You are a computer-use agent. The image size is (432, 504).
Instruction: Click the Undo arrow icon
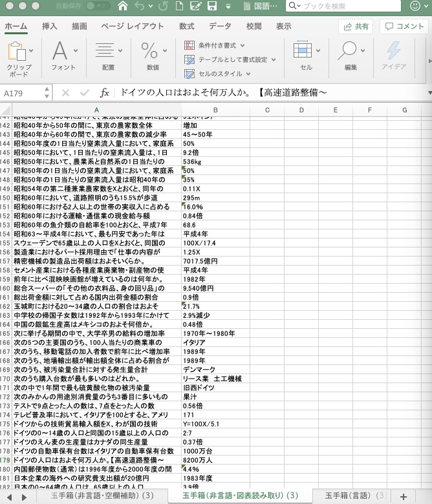click(x=139, y=6)
